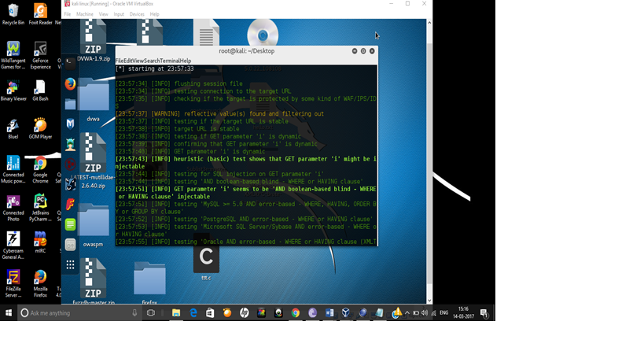Image resolution: width=644 pixels, height=362 pixels.
Task: Click Cortana microphone icon
Action: click(x=134, y=312)
